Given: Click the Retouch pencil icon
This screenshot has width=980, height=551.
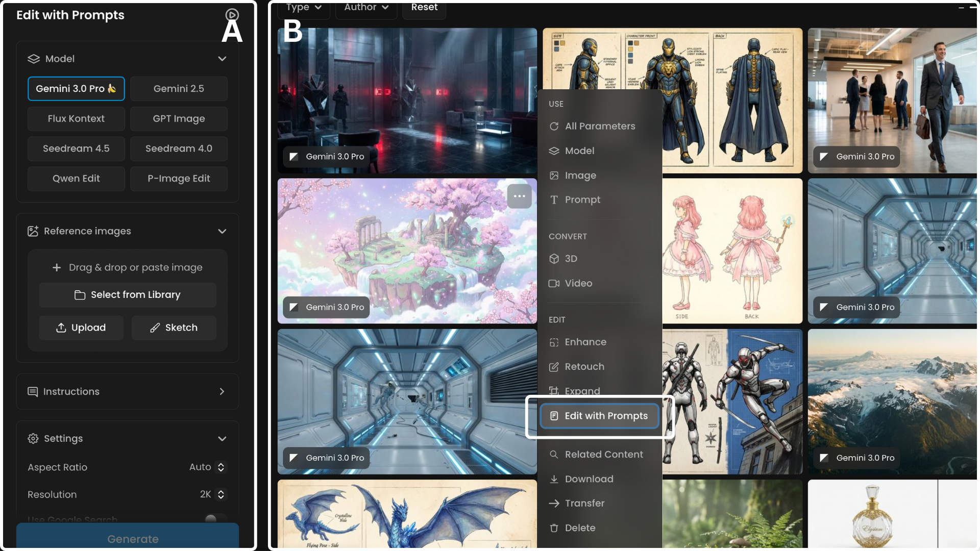Looking at the screenshot, I should point(554,367).
